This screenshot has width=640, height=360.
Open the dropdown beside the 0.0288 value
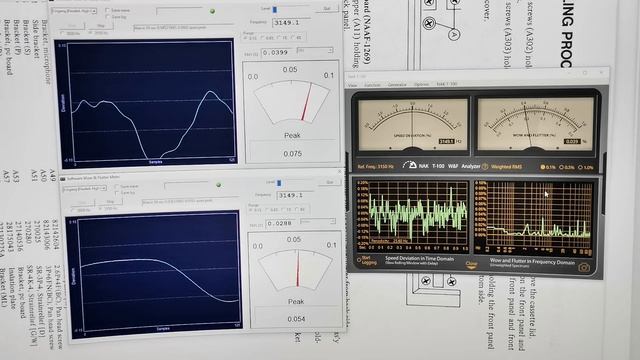coord(318,221)
